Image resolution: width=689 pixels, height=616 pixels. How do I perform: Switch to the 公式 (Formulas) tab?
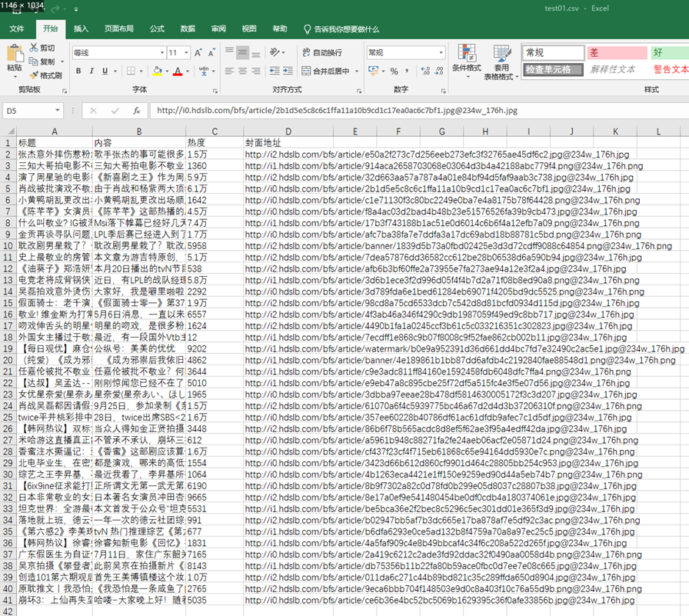click(x=157, y=28)
